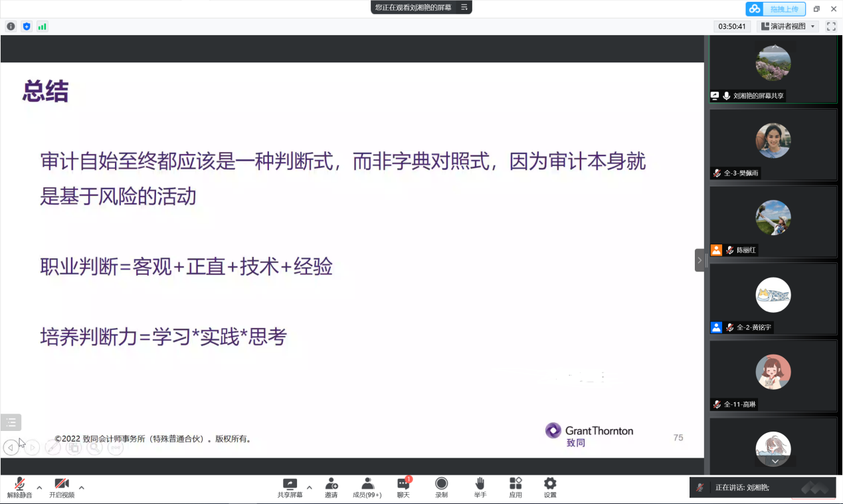Start recording with 录制 icon

441,487
